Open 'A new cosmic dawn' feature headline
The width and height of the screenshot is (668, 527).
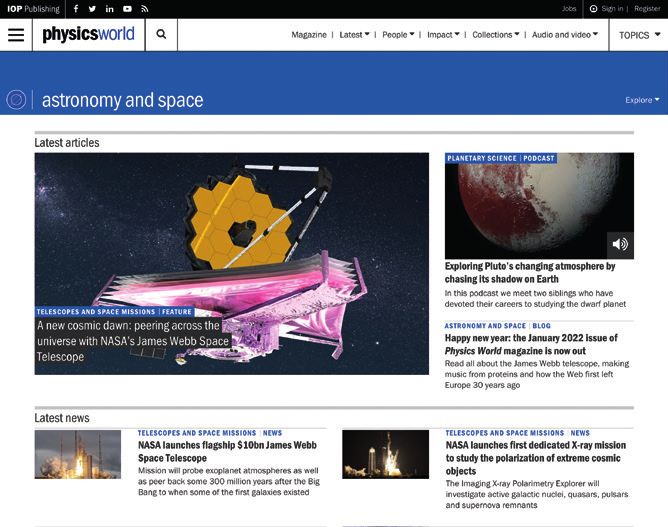(133, 341)
